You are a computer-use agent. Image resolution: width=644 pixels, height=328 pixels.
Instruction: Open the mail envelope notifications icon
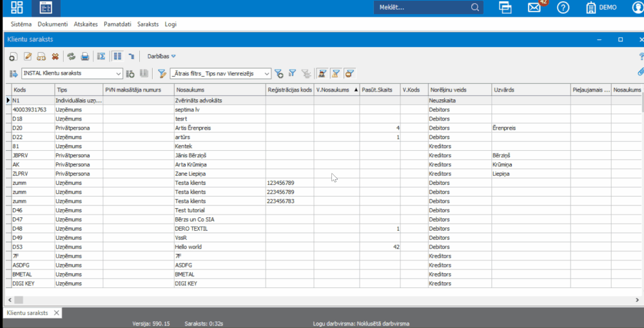534,8
